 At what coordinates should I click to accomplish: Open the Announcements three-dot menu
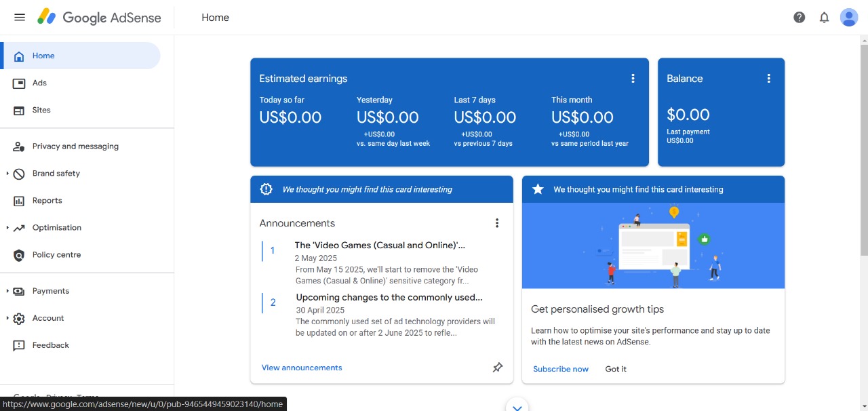coord(497,223)
